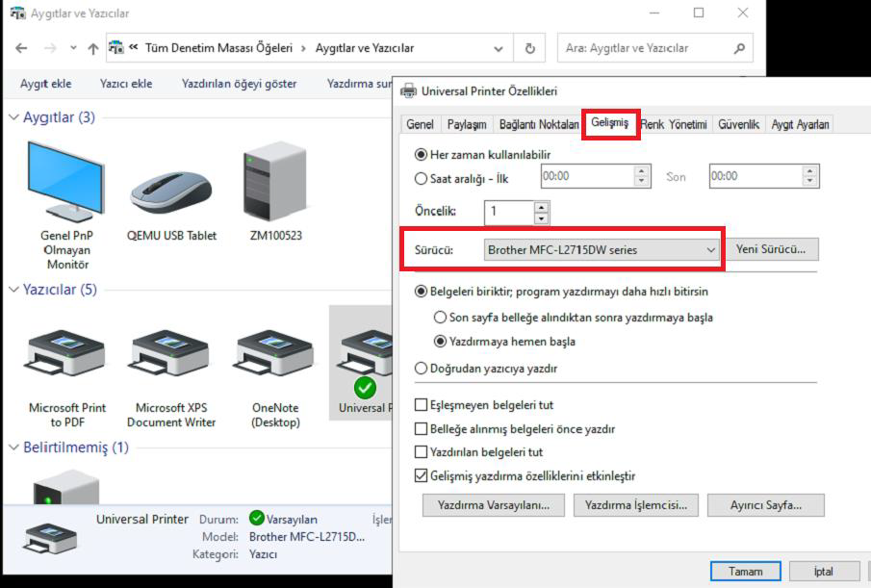Open the Sürücü driver dropdown
This screenshot has height=588, width=871.
[602, 250]
